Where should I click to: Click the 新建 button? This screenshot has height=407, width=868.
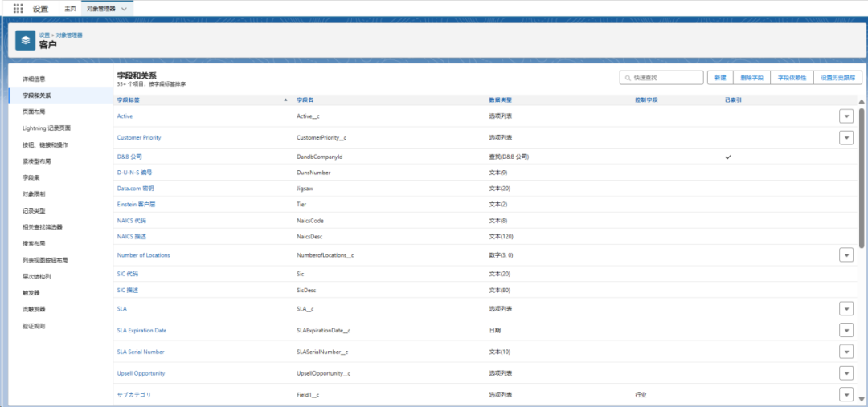click(720, 78)
